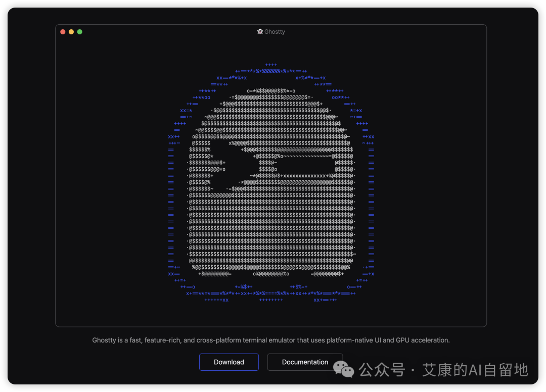Select the "Ghostty" window title text
This screenshot has width=546, height=392.
275,32
